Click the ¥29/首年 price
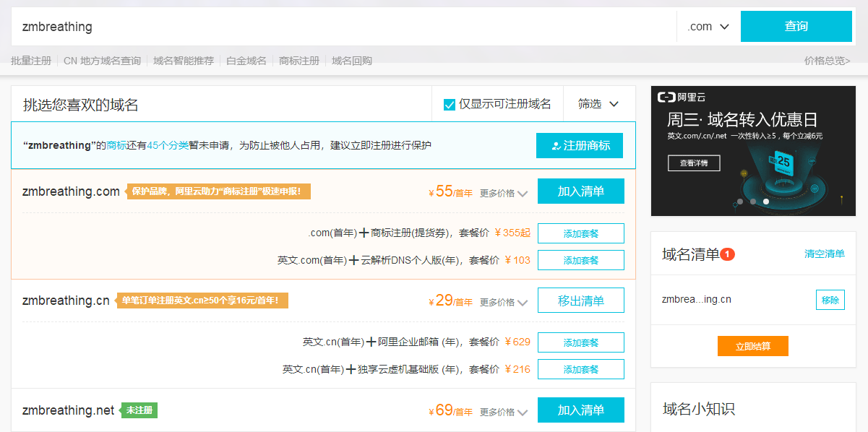868x432 pixels. click(451, 301)
